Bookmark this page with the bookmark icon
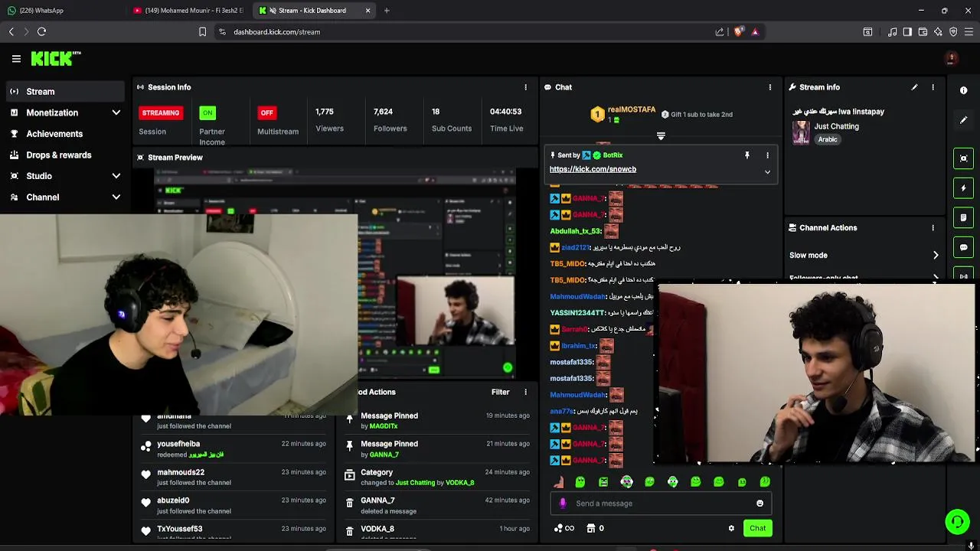The height and width of the screenshot is (551, 980). (x=202, y=32)
